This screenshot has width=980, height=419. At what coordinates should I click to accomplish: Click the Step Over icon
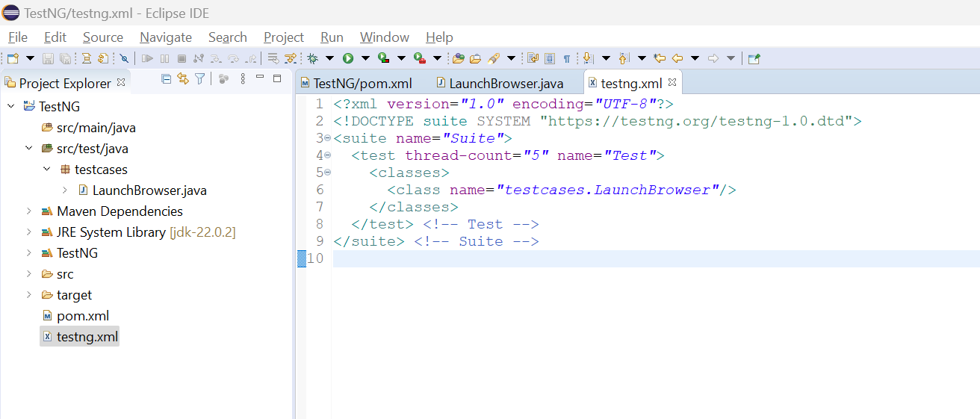(233, 58)
